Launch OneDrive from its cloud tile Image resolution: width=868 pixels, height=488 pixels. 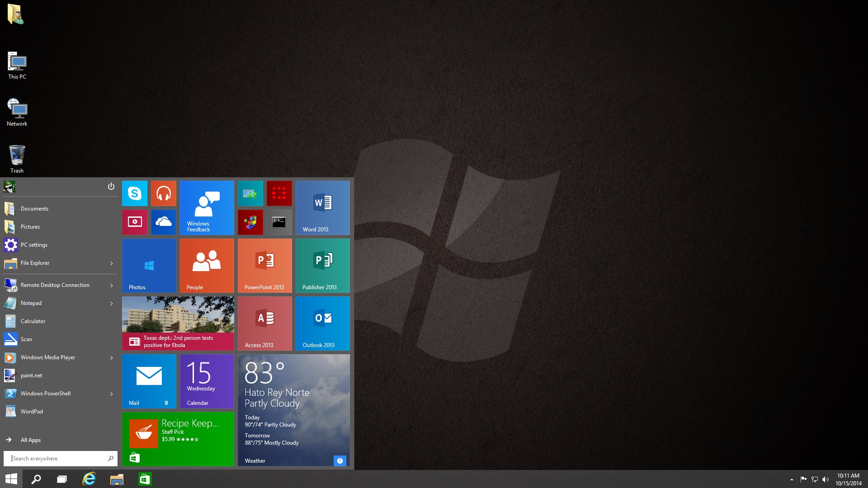pos(163,222)
